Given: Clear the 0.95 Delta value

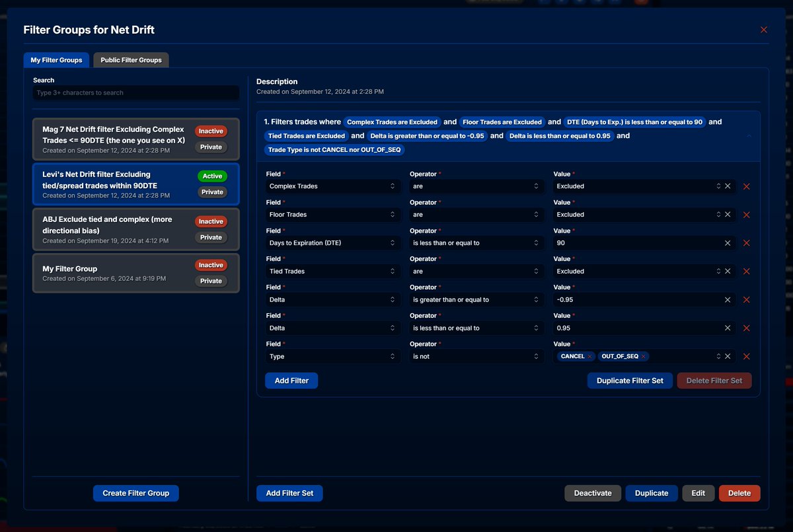Looking at the screenshot, I should [x=728, y=328].
